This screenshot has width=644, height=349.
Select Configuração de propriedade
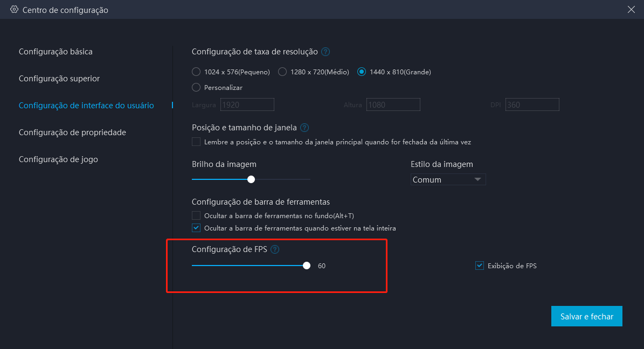(x=72, y=132)
